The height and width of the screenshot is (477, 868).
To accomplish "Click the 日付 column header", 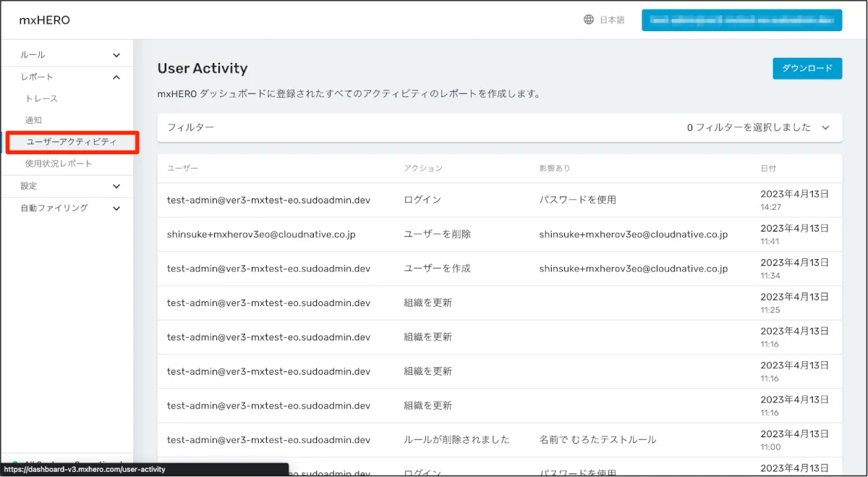I will (x=768, y=168).
